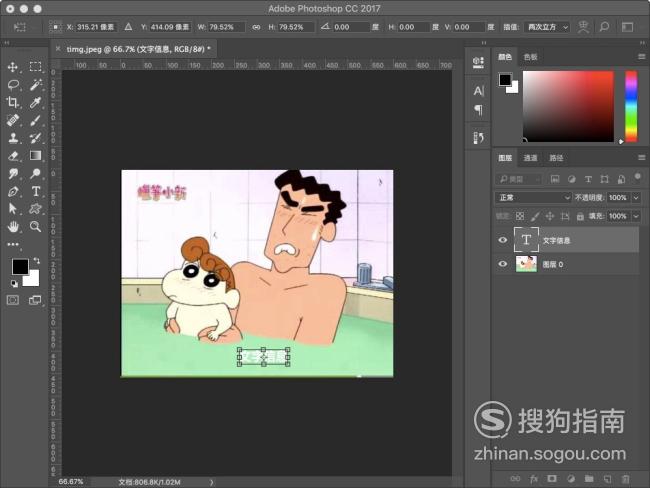Click the X position input field

[x=96, y=27]
